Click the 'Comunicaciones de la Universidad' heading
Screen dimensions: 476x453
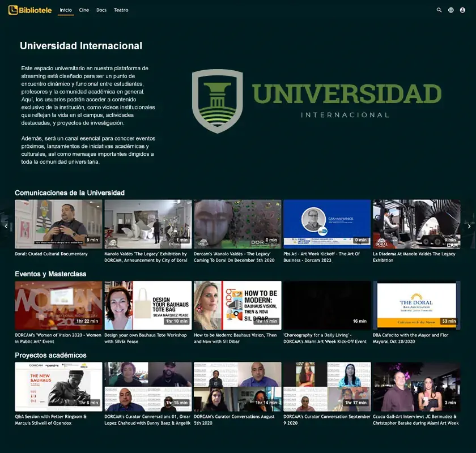(70, 193)
